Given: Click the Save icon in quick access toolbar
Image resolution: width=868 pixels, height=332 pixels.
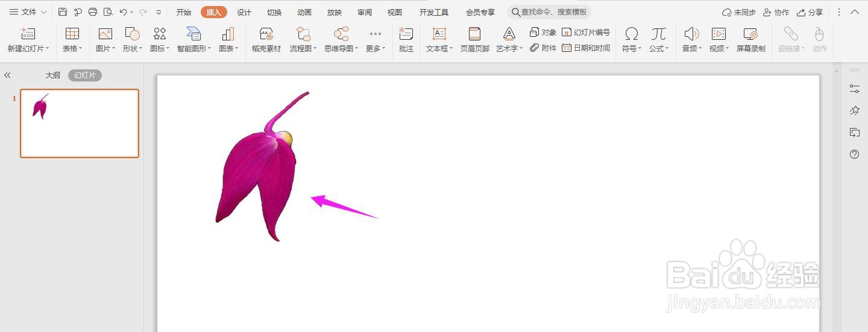Looking at the screenshot, I should (x=63, y=12).
